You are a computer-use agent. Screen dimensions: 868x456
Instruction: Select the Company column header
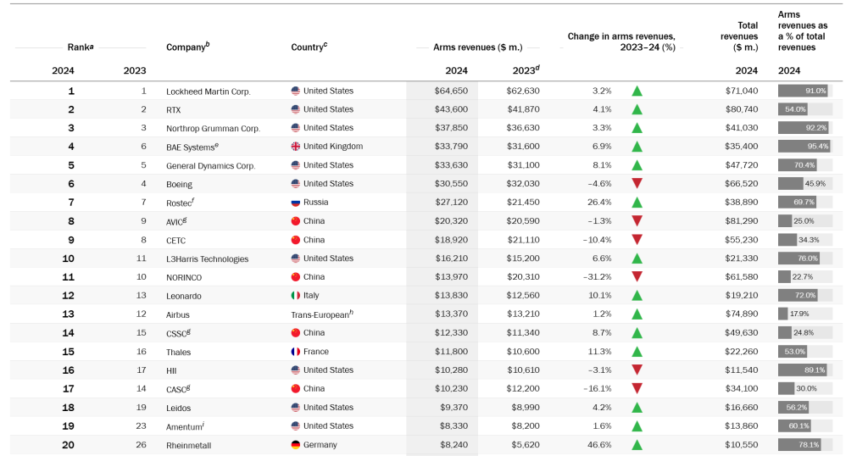pos(187,47)
